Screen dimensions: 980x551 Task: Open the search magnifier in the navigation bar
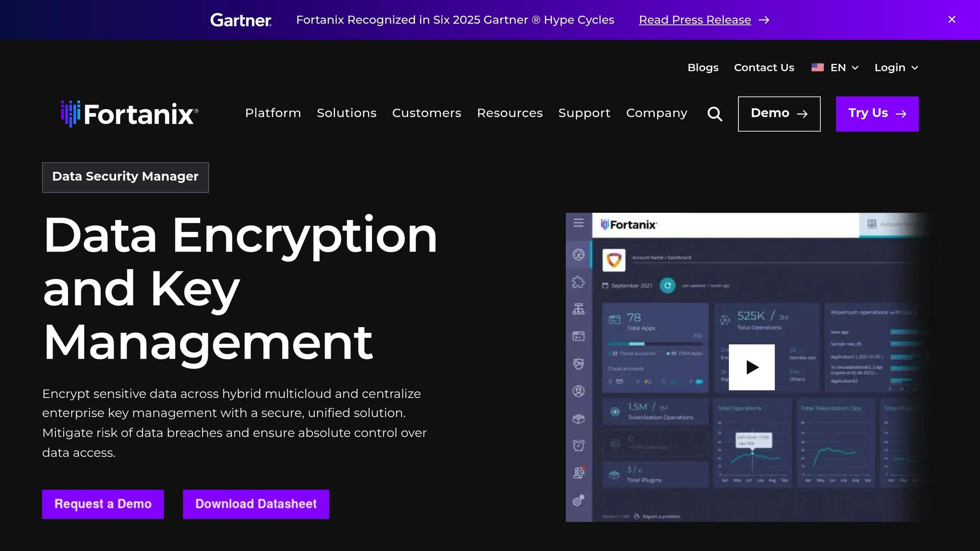715,114
